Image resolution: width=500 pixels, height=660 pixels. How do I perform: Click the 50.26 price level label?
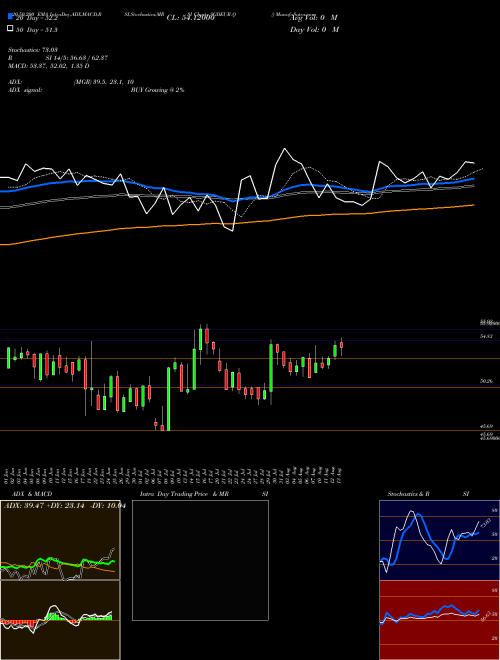(486, 381)
